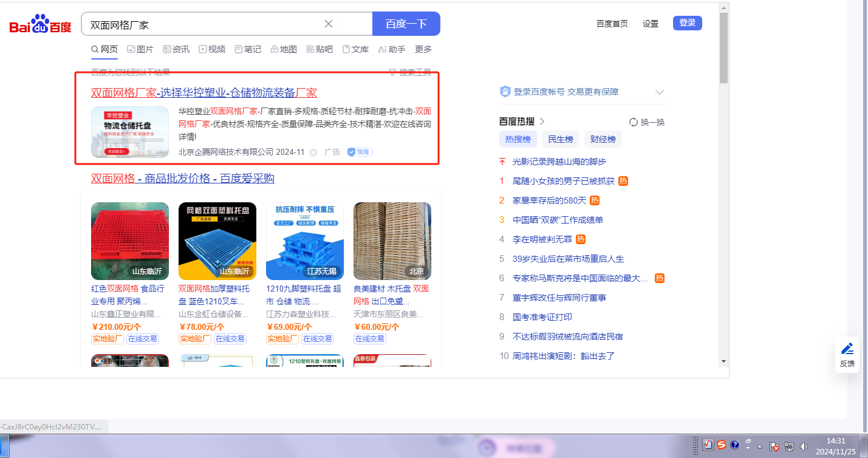
Task: Switch to the 财经榜 tab
Action: 603,139
